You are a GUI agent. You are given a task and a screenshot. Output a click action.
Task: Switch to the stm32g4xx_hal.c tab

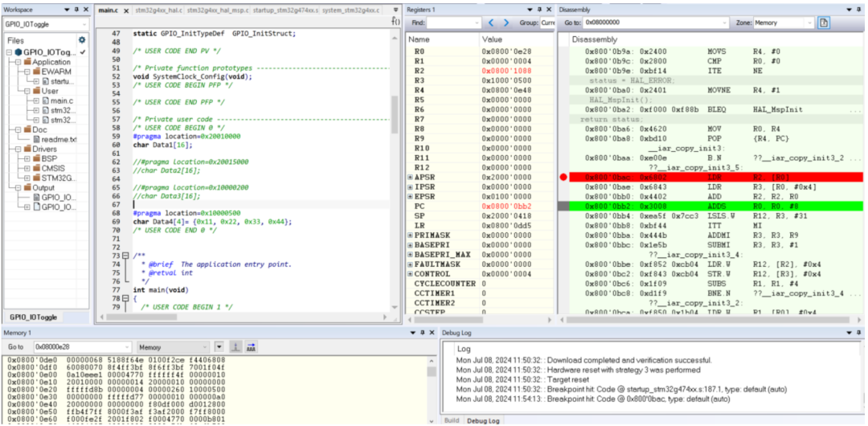(158, 10)
